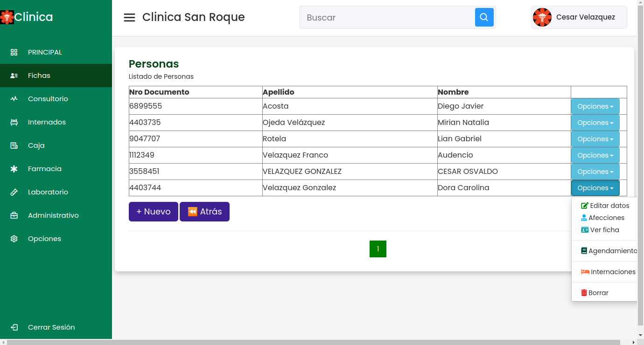Click document number 4403744

145,188
